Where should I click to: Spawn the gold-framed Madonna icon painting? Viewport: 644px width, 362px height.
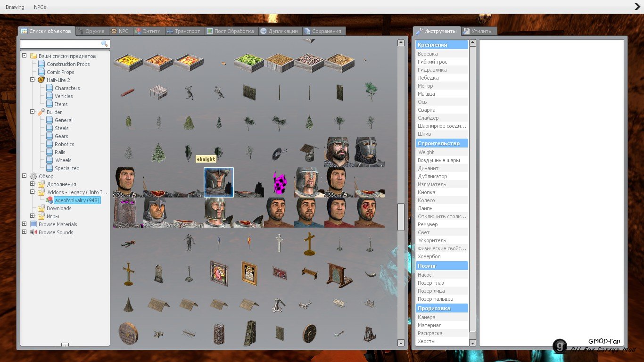coord(249,273)
